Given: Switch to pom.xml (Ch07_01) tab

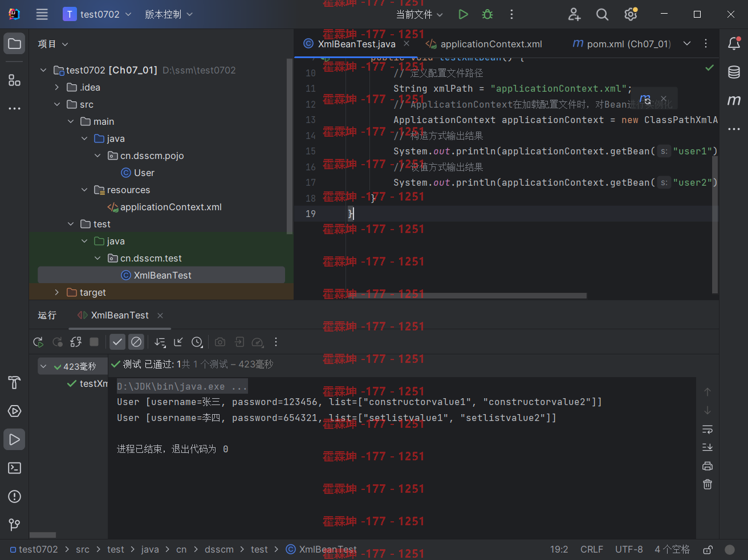Looking at the screenshot, I should [621, 44].
